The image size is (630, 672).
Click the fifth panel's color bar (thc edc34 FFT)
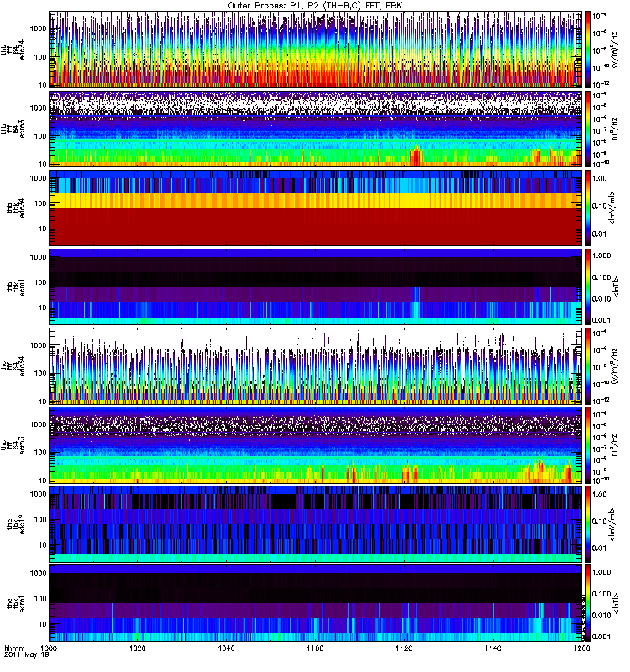589,366
